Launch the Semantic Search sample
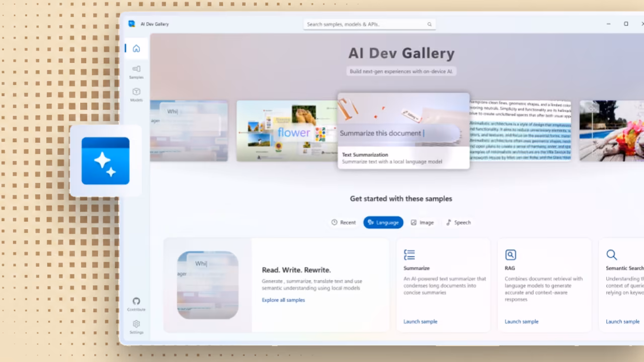This screenshot has width=644, height=362. coord(623,322)
